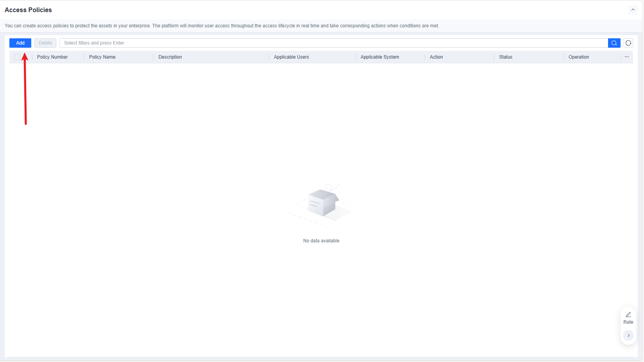This screenshot has width=644, height=362.
Task: Click the No data available text
Action: pyautogui.click(x=321, y=241)
